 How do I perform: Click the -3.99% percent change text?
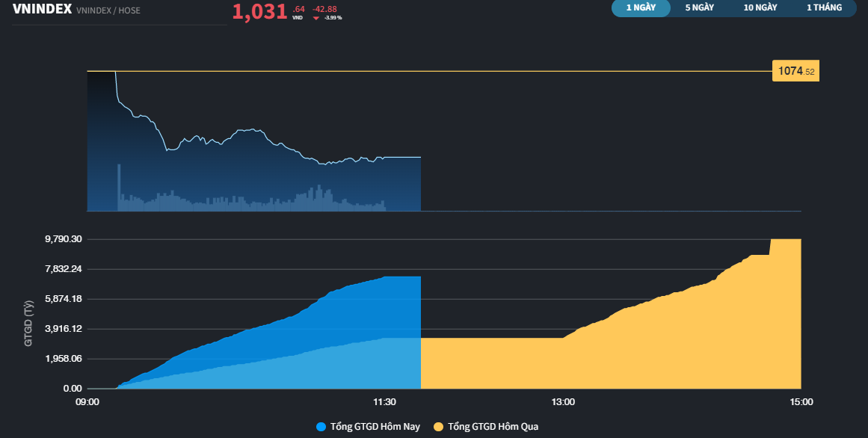click(x=333, y=17)
